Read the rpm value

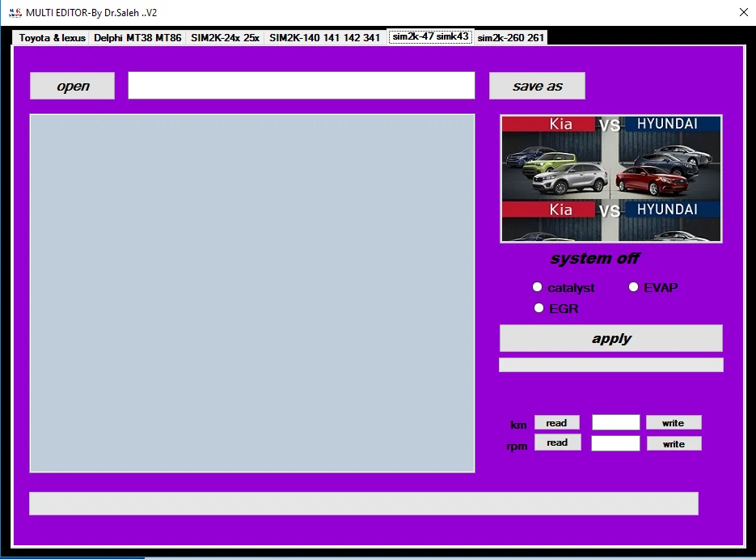tap(557, 443)
